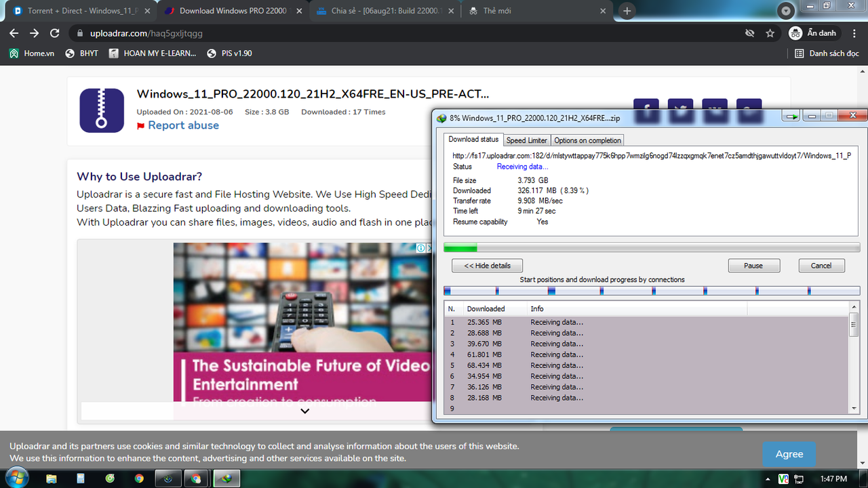Open File Explorer from the taskbar
The image size is (868, 488).
tap(51, 479)
